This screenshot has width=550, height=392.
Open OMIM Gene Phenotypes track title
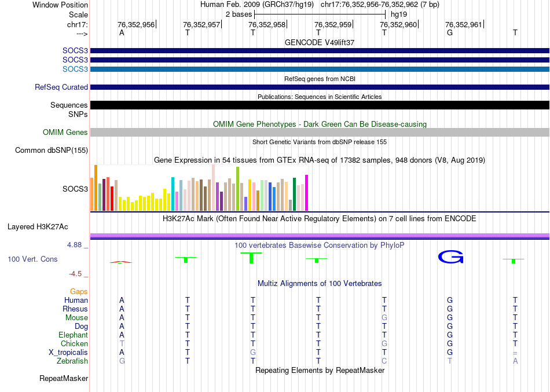320,124
